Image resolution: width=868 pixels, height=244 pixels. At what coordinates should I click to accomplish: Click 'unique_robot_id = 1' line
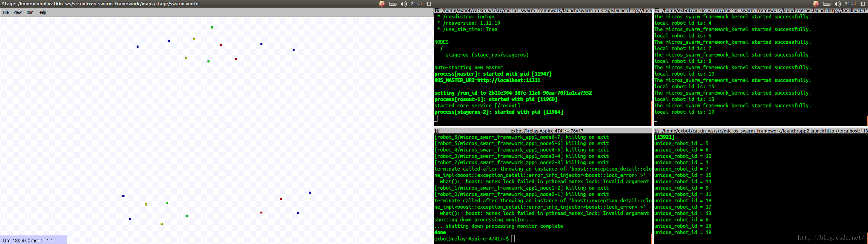pyautogui.click(x=681, y=163)
